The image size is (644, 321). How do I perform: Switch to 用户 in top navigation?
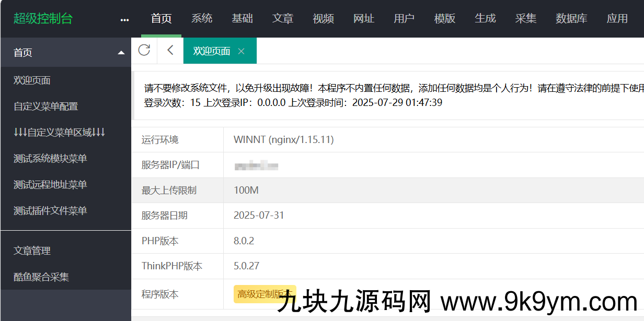[x=404, y=18]
